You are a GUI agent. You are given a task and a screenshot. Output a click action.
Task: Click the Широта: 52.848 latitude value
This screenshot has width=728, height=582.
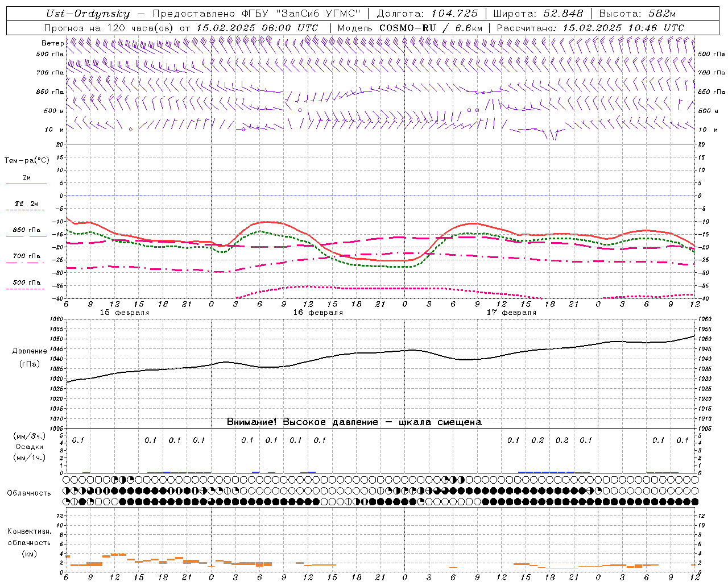[x=538, y=14]
